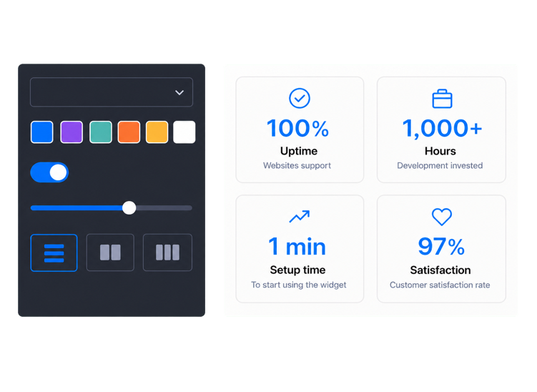Pick the white color swatch
537x392 pixels.
[x=184, y=132]
